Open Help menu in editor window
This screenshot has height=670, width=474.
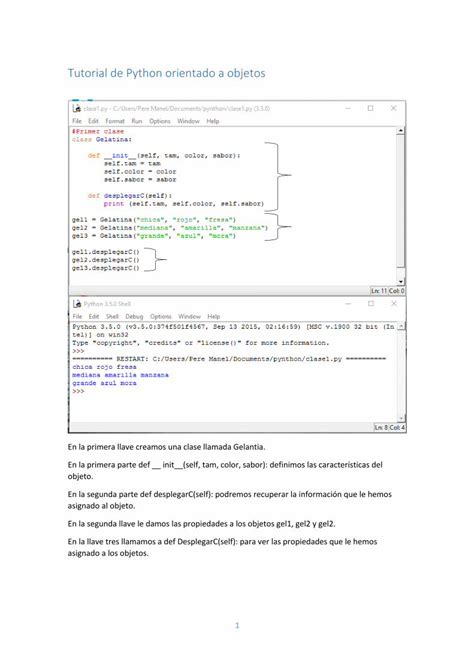coord(213,121)
